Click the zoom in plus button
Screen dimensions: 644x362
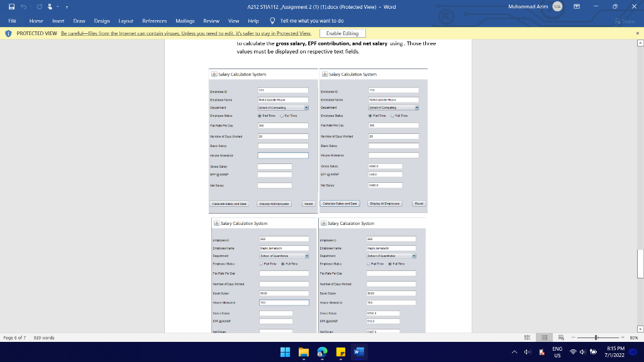623,337
